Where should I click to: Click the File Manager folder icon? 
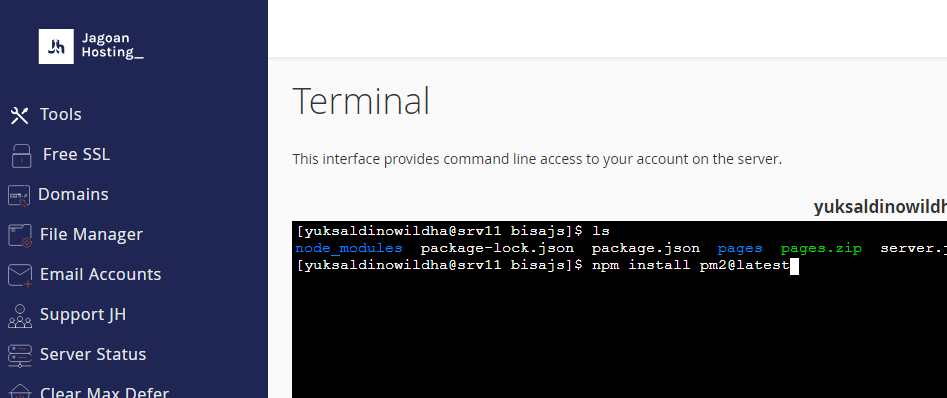pos(20,235)
